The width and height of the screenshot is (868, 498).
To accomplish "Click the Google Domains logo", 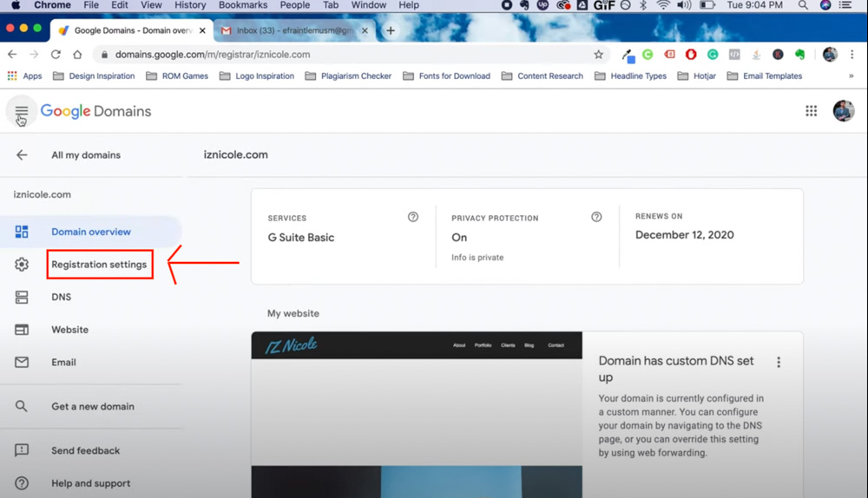I will 95,111.
